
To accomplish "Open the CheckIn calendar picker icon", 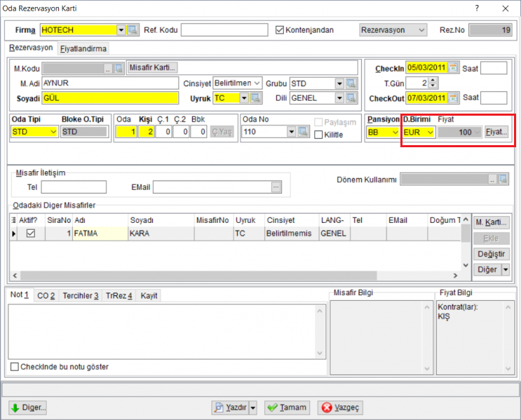I will pyautogui.click(x=453, y=67).
